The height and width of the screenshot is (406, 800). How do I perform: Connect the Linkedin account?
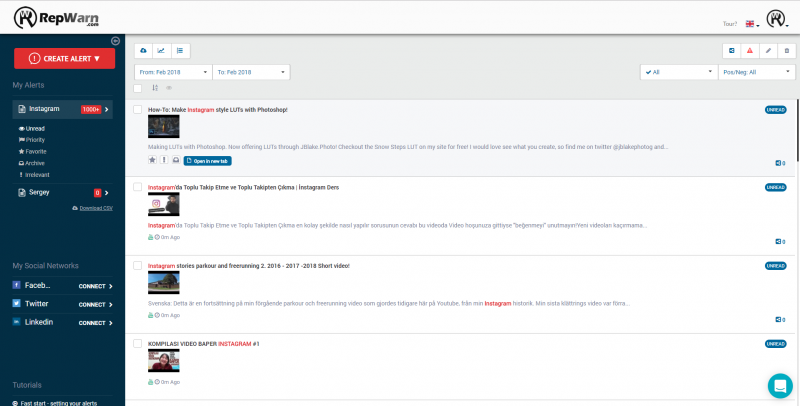pyautogui.click(x=95, y=323)
